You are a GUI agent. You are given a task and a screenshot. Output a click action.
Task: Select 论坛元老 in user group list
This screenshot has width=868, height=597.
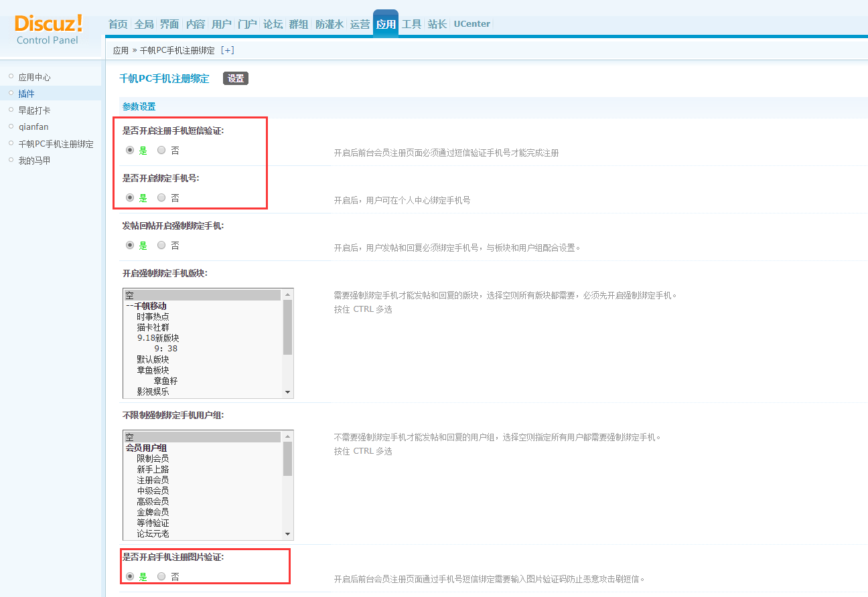202,533
